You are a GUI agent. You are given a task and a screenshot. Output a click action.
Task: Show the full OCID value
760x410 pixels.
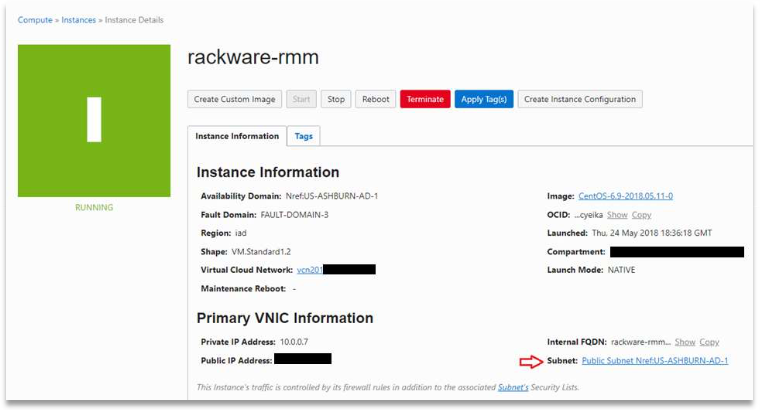pos(617,215)
